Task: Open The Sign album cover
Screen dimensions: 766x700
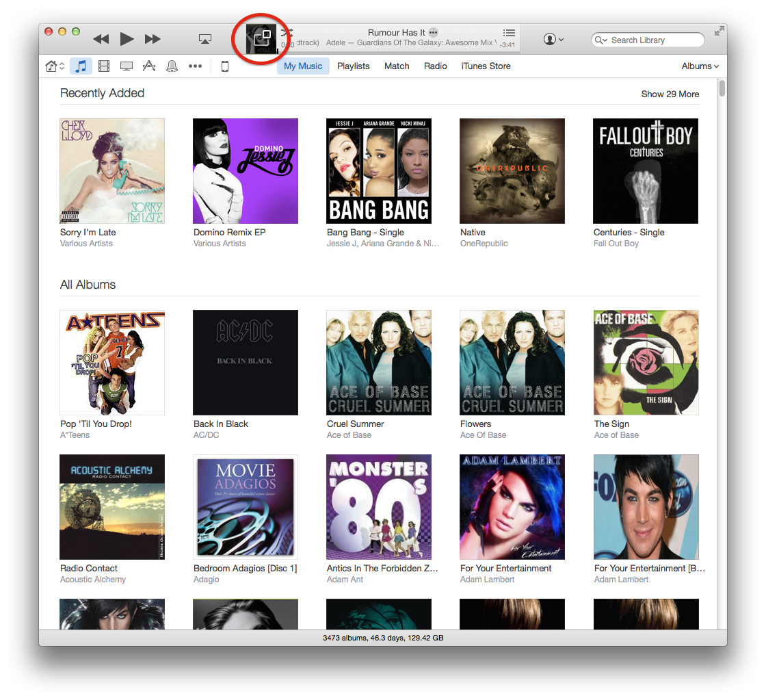Action: [x=646, y=363]
